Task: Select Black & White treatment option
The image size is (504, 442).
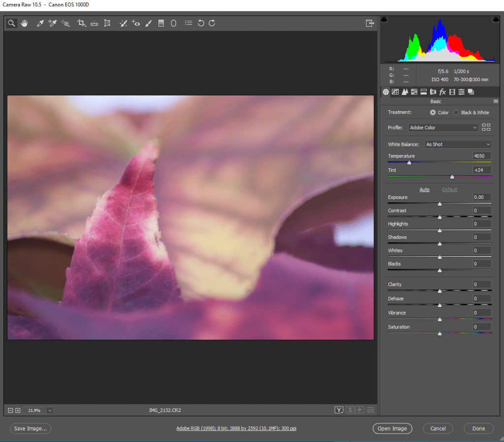Action: (x=456, y=113)
